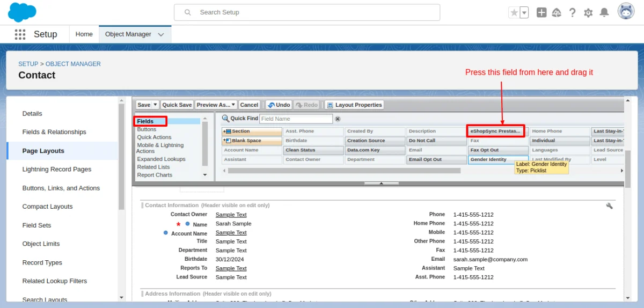Click the palette horizontal scrollbar
Image resolution: width=644 pixels, height=308 pixels.
pyautogui.click(x=344, y=171)
